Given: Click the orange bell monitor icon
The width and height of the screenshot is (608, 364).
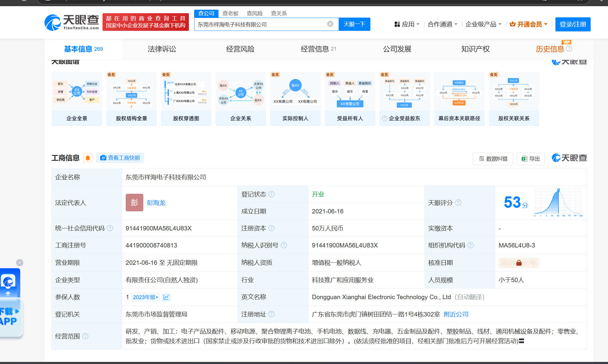Looking at the screenshot, I should click(x=88, y=158).
